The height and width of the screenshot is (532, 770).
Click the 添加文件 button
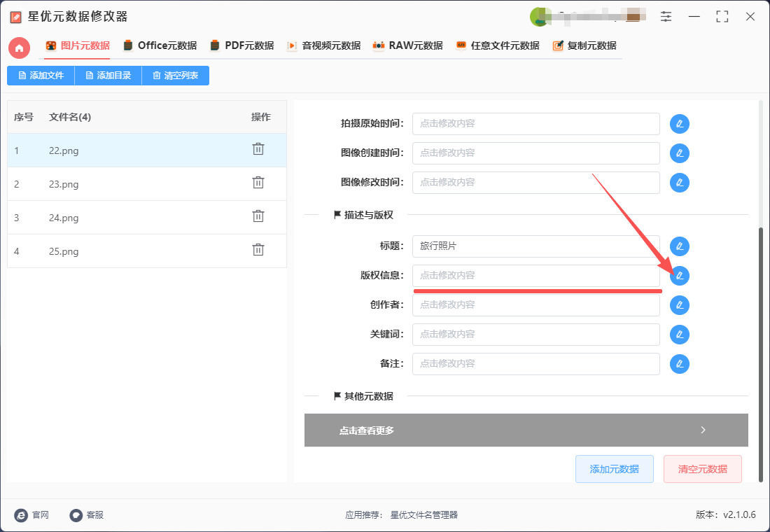coord(41,76)
